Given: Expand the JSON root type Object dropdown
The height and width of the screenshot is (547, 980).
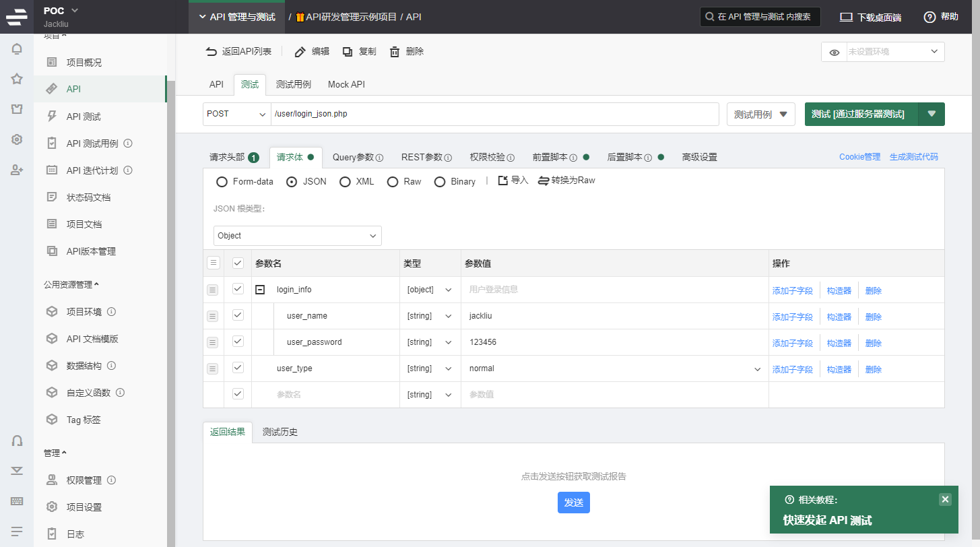Looking at the screenshot, I should 298,236.
